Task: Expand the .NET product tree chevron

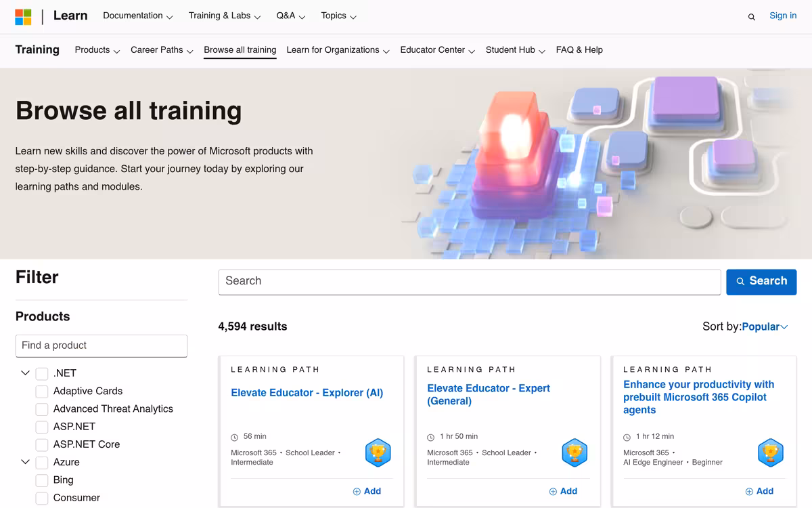Action: (x=25, y=373)
